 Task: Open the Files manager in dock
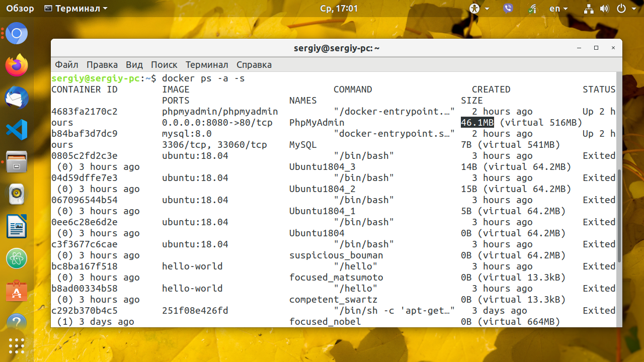pos(17,162)
